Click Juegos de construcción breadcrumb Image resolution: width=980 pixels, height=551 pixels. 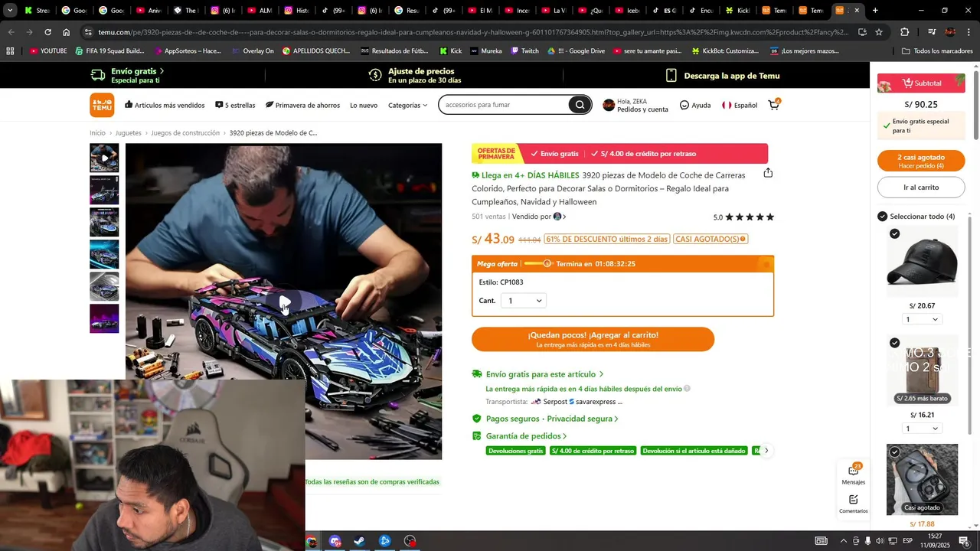click(x=185, y=133)
